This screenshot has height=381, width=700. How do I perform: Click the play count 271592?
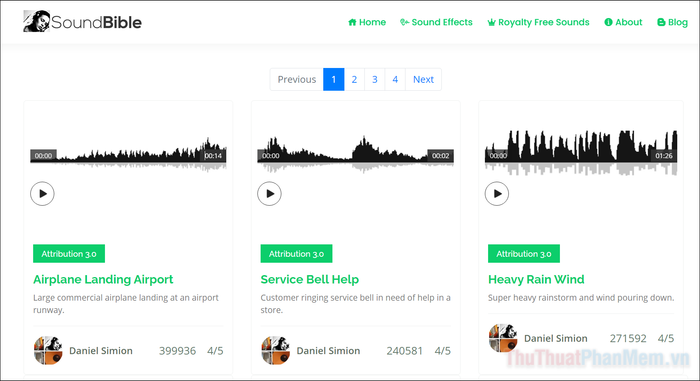[x=628, y=338]
